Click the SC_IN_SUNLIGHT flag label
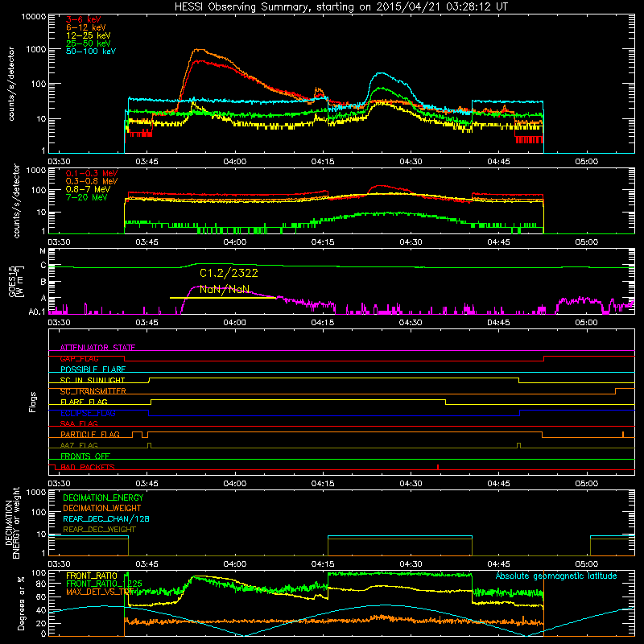 [x=93, y=380]
